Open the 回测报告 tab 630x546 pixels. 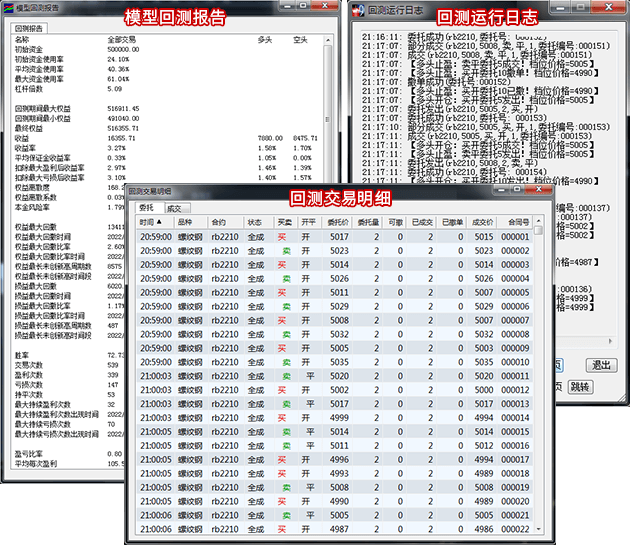[29, 28]
